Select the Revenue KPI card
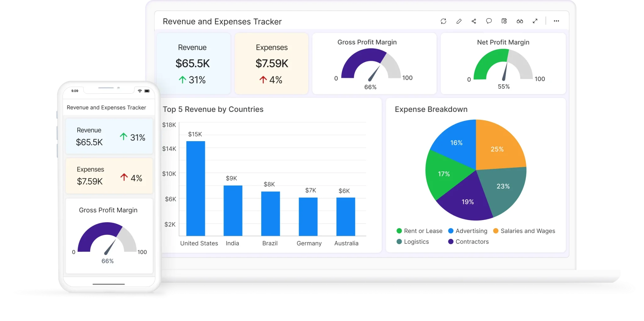The image size is (644, 321). 192,63
